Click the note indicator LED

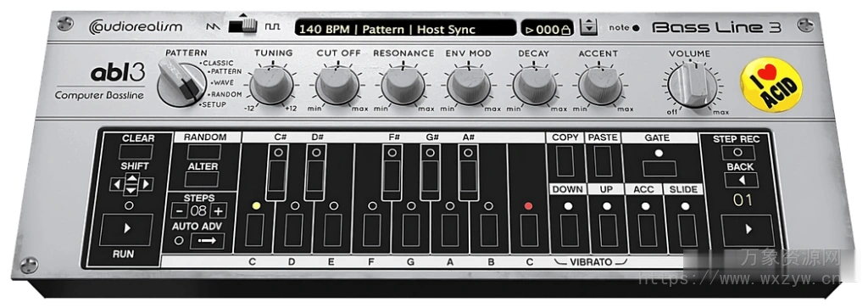[635, 28]
